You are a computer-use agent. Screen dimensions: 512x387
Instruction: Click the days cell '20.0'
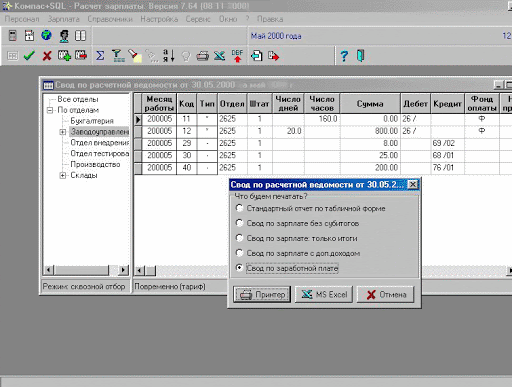click(288, 131)
